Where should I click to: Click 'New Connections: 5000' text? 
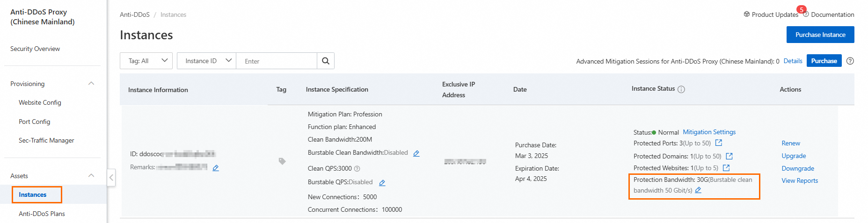[x=342, y=197]
